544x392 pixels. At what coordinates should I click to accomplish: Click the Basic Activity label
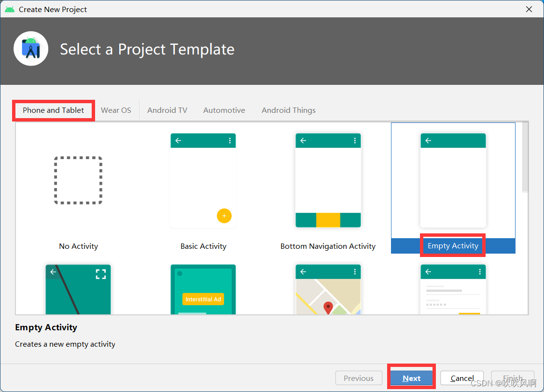pos(203,246)
